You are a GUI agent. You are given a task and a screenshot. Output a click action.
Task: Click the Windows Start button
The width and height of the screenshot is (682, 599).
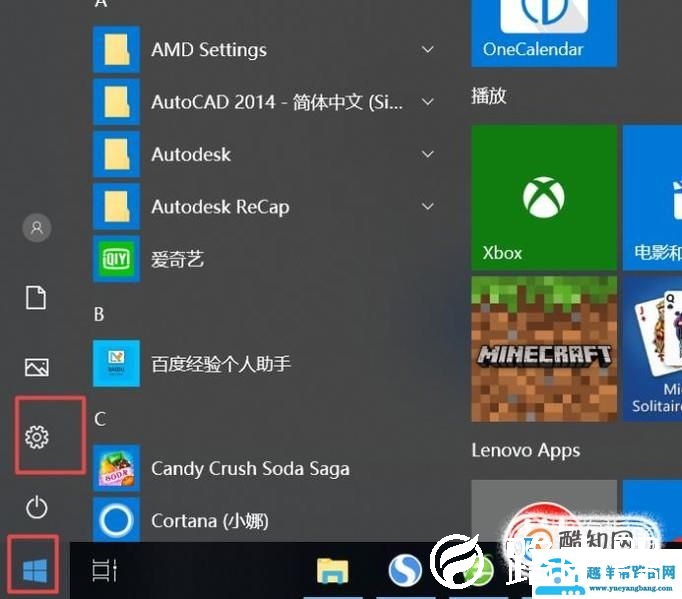click(34, 570)
